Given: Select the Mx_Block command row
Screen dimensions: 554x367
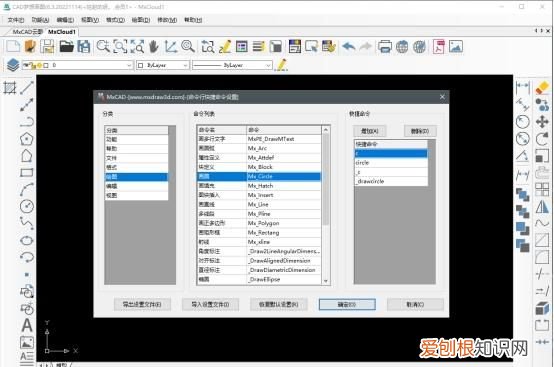Looking at the screenshot, I should [x=259, y=167].
